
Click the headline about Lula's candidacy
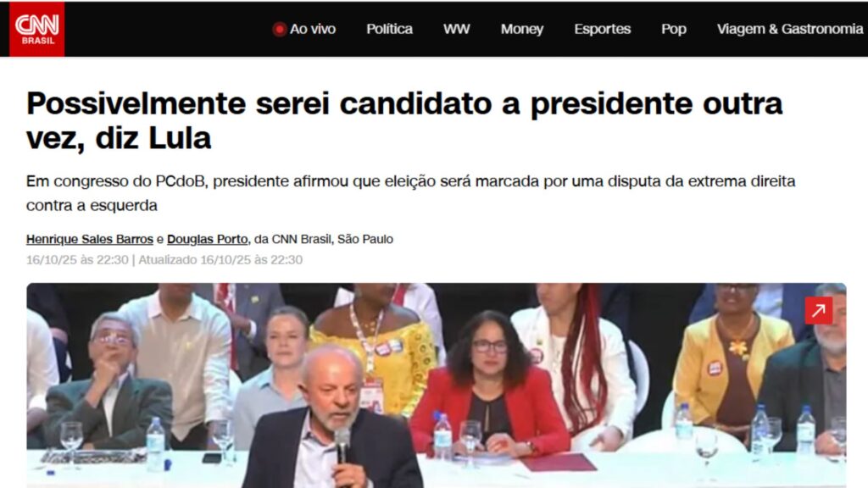click(404, 120)
